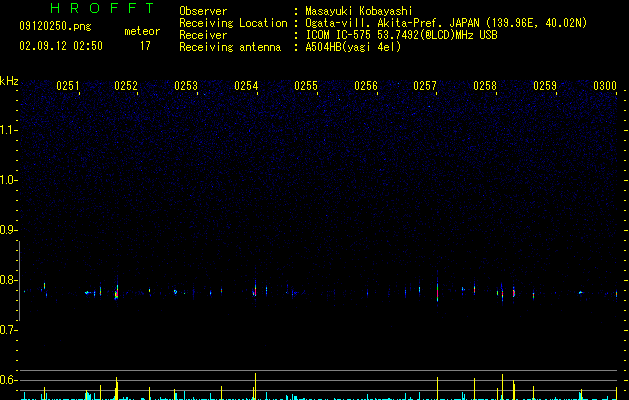Click the 0.9 kHz axis label
Screen dimensions: 629x400
[9, 230]
